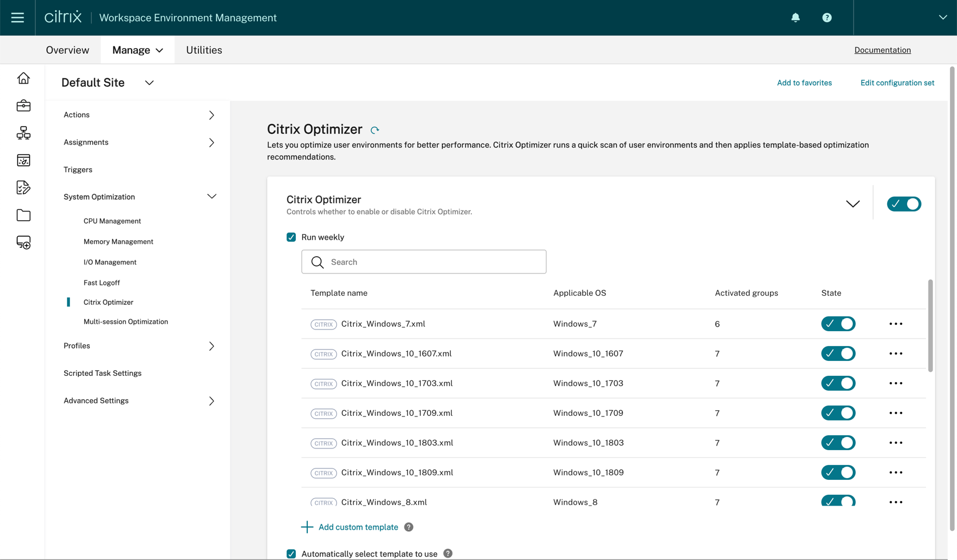Click the notifications bell icon

[795, 18]
